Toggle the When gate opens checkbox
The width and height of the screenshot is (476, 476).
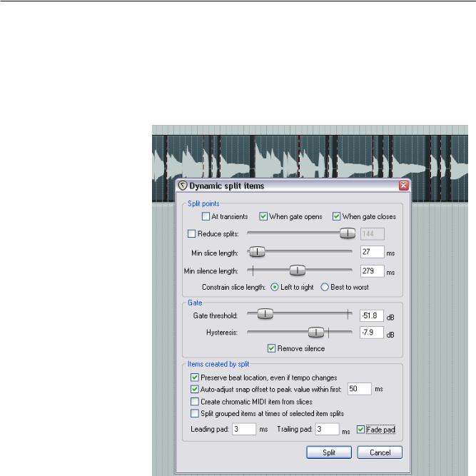click(x=263, y=216)
